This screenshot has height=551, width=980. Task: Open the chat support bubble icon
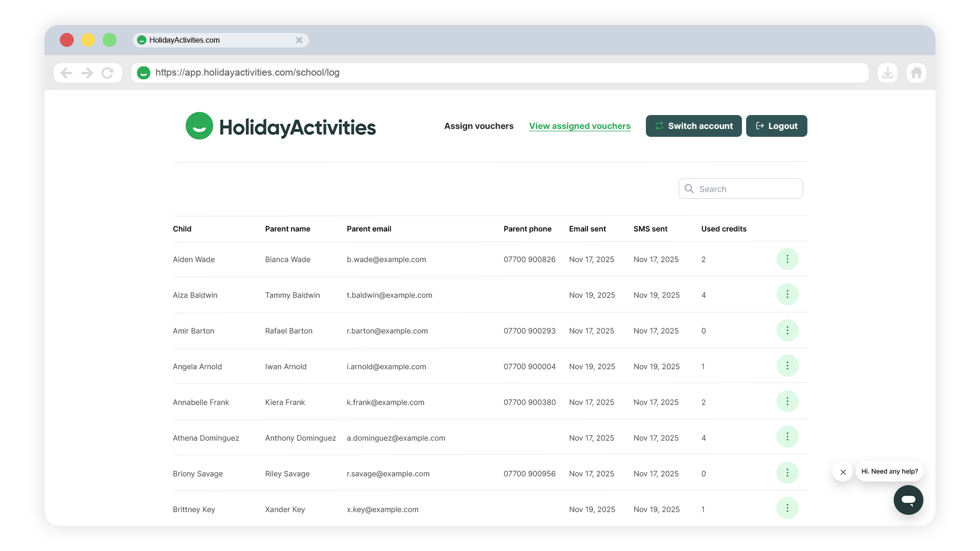pos(908,500)
